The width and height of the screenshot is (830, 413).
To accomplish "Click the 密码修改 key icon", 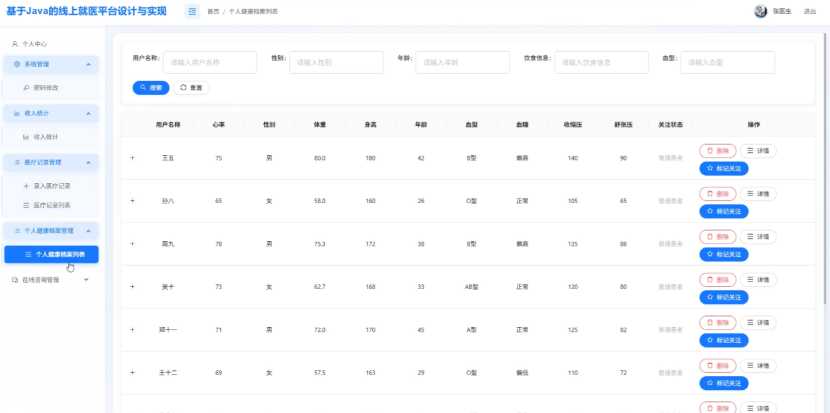I will tap(26, 88).
